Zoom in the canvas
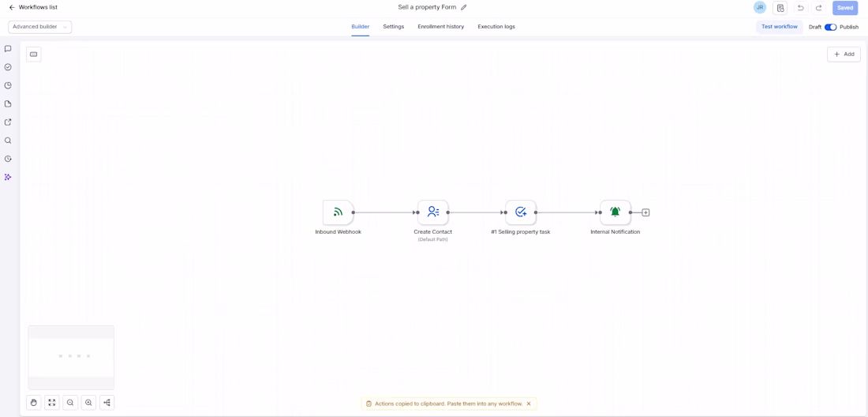 pyautogui.click(x=88, y=403)
